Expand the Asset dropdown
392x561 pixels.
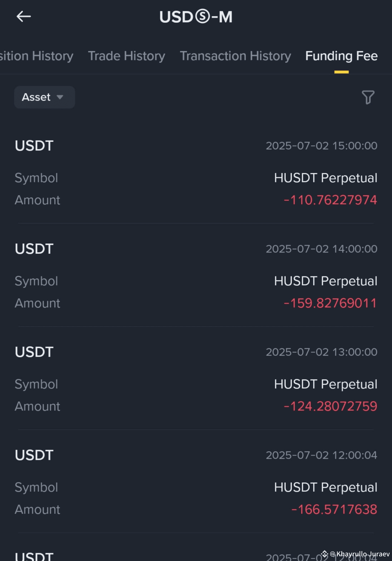coord(44,97)
